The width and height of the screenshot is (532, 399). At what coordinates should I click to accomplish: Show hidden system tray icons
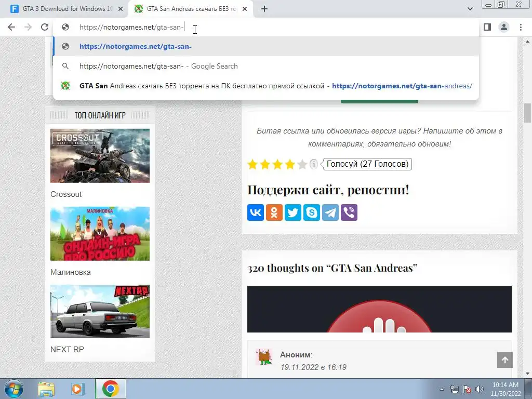(x=442, y=389)
